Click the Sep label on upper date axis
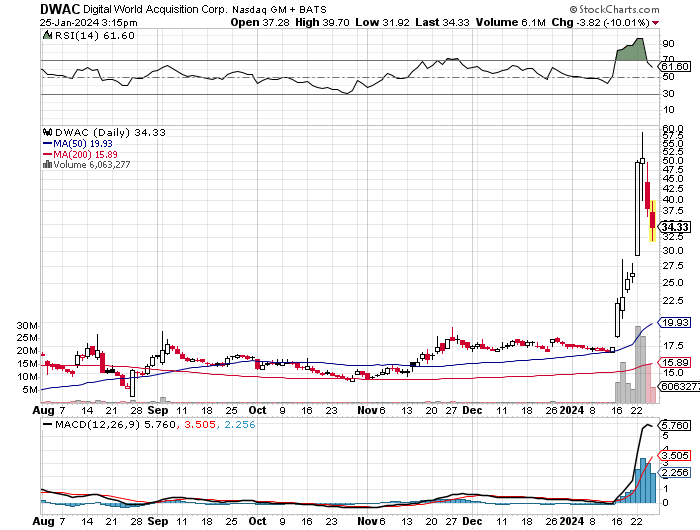Screen dimensions: 700x530 158,410
